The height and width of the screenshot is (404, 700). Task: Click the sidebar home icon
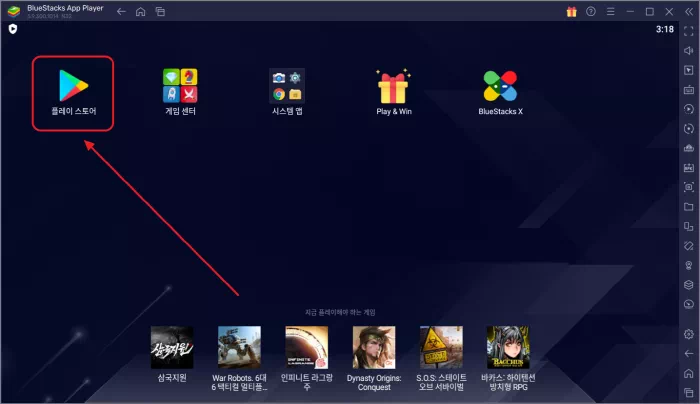tap(689, 373)
